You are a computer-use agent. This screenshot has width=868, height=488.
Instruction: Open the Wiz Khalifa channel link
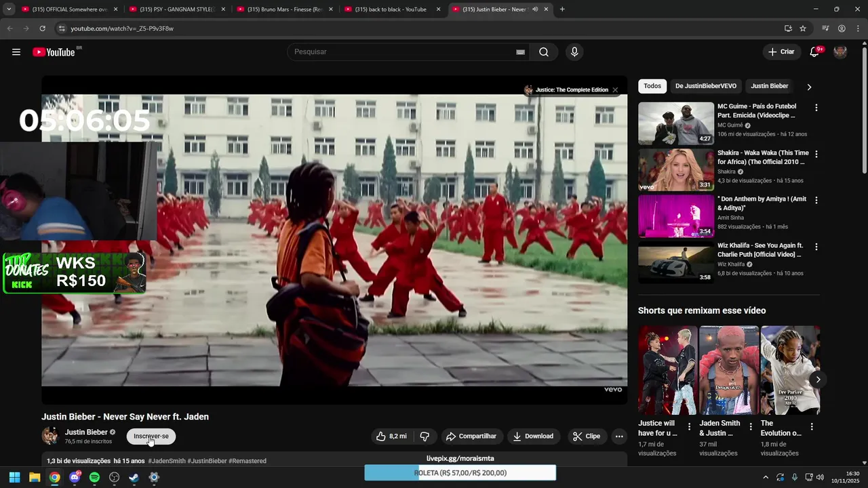pos(731,264)
